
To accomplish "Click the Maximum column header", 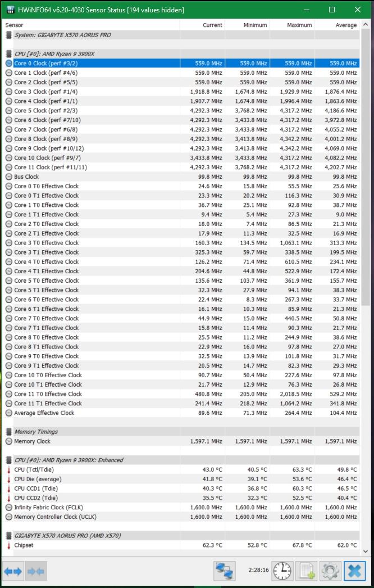I will tap(299, 25).
